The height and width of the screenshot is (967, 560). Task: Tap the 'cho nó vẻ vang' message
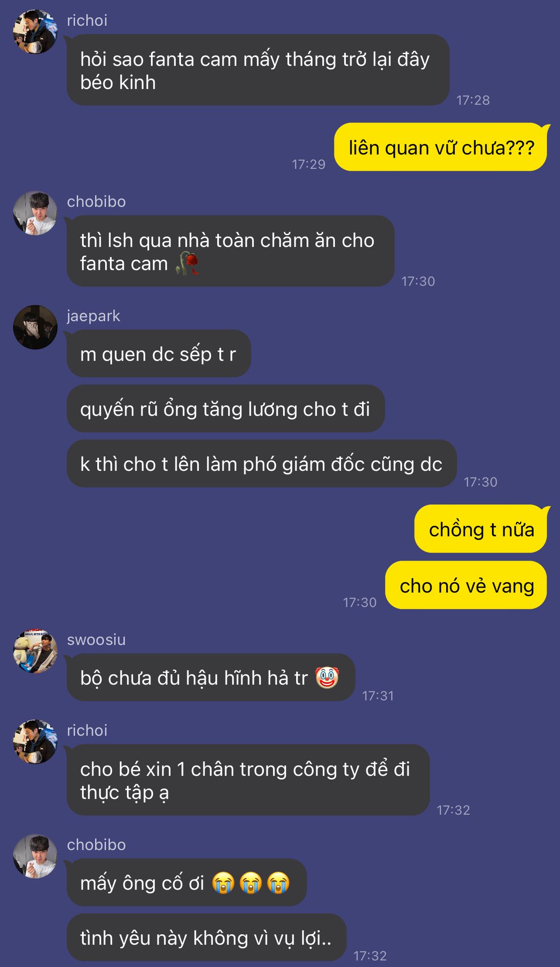[x=466, y=585]
